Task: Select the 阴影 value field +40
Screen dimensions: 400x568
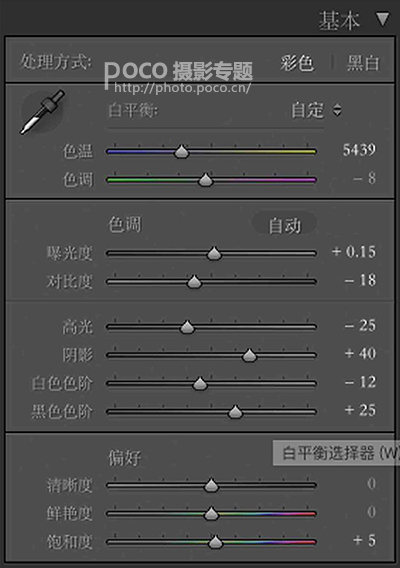Action: click(x=360, y=353)
